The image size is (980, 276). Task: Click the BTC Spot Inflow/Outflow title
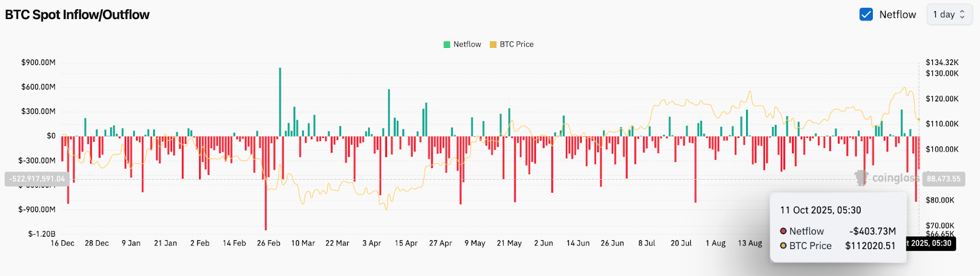pos(77,15)
